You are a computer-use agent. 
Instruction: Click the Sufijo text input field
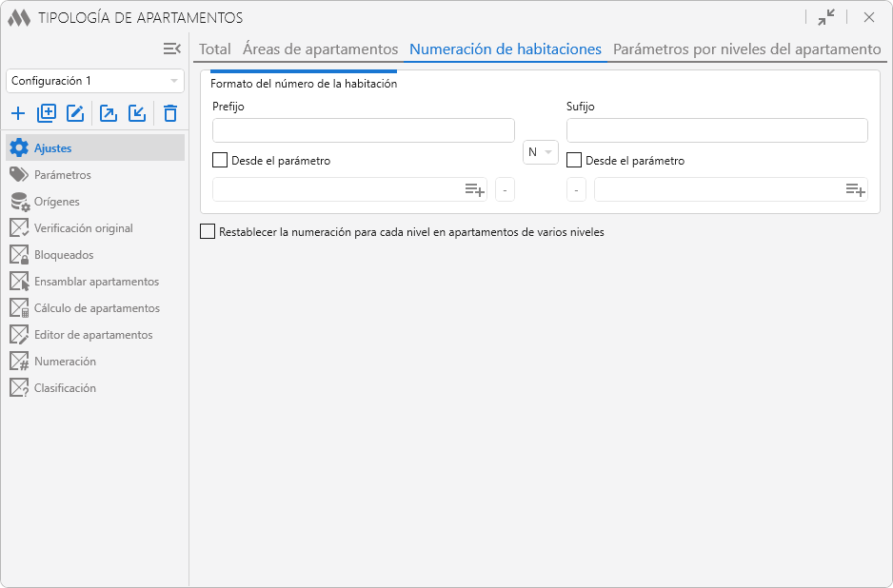click(716, 130)
